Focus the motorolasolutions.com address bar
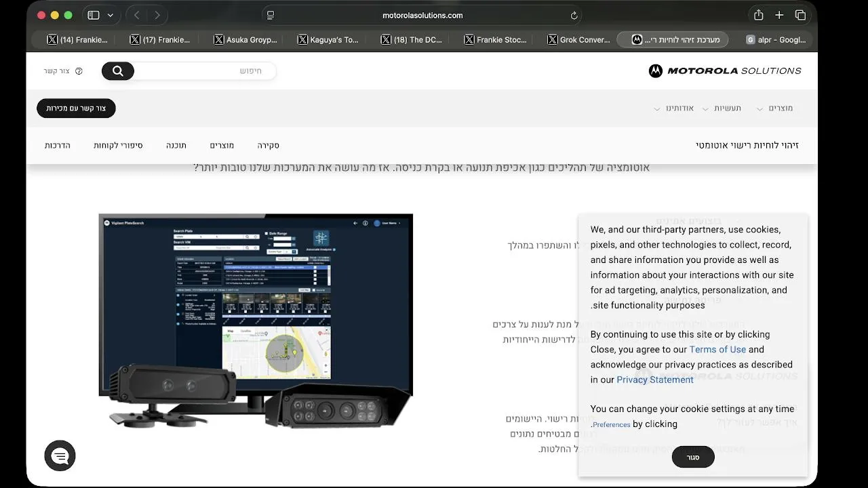This screenshot has width=868, height=488. click(422, 15)
